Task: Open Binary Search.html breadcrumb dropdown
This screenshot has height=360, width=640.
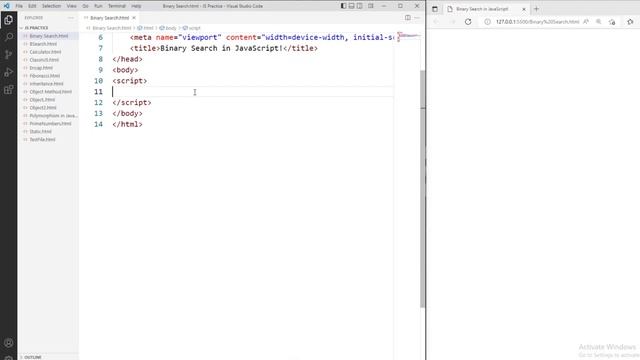Action: point(109,28)
